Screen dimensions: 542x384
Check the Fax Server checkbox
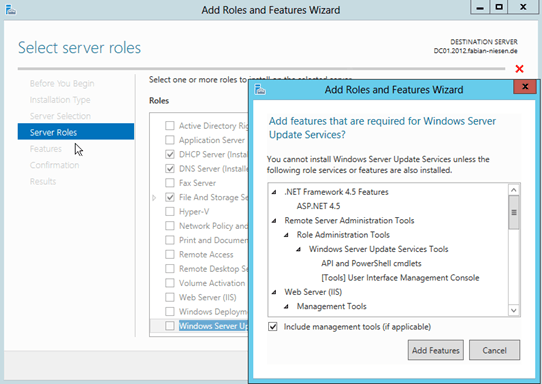170,183
